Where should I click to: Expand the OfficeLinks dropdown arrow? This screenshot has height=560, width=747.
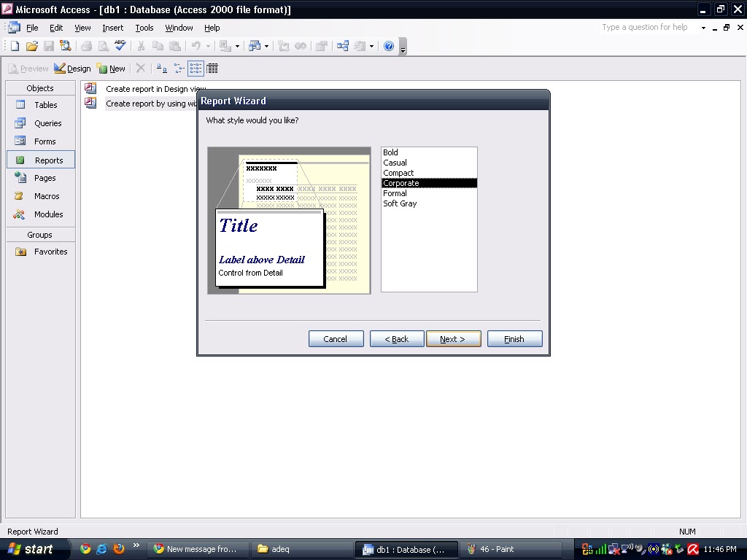pyautogui.click(x=237, y=46)
